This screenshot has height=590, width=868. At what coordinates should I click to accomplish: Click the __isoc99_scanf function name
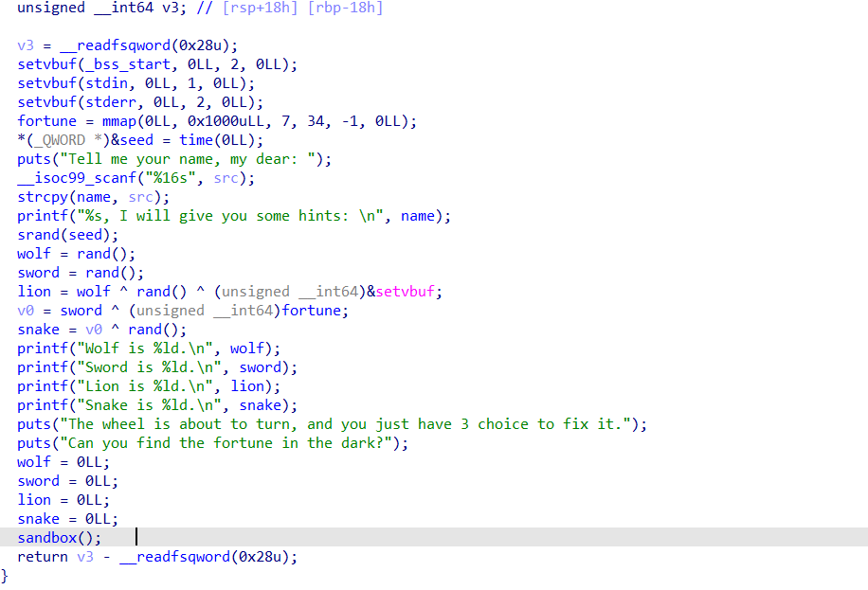[74, 178]
